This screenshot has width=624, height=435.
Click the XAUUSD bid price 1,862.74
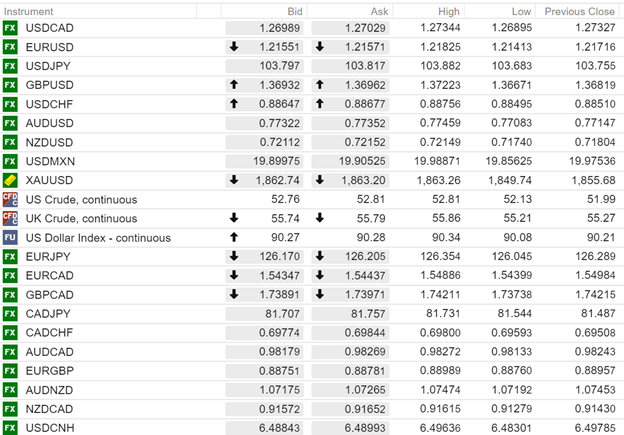pyautogui.click(x=277, y=180)
